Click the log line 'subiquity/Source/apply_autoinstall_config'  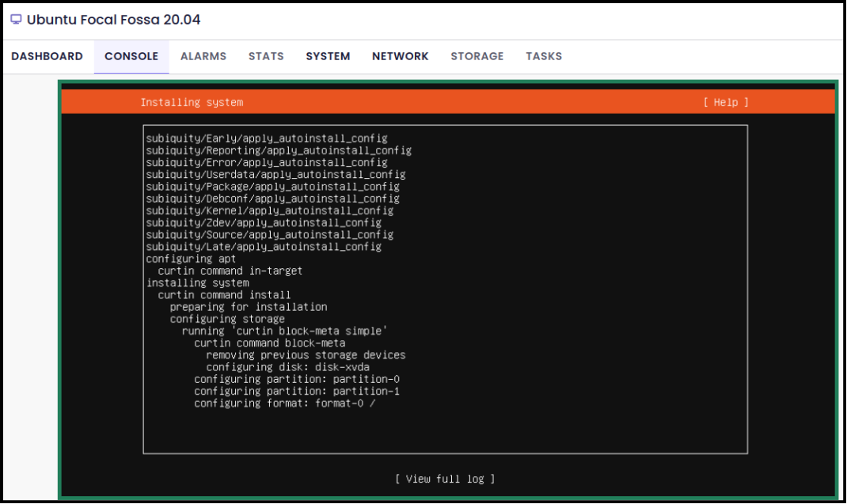point(270,234)
